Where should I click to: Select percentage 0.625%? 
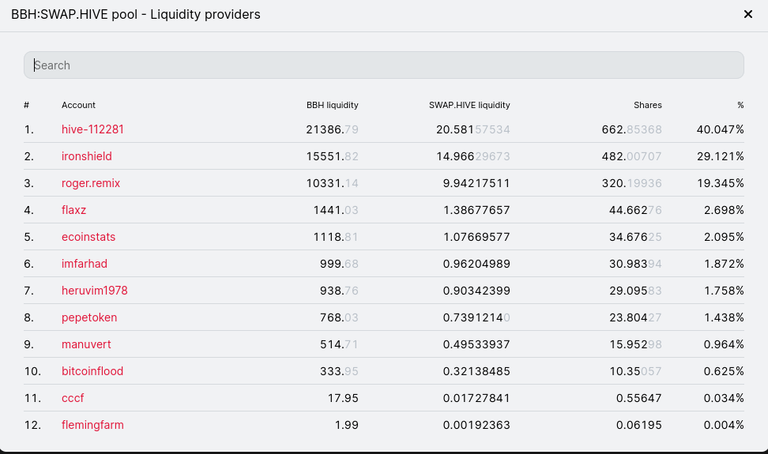pyautogui.click(x=724, y=371)
